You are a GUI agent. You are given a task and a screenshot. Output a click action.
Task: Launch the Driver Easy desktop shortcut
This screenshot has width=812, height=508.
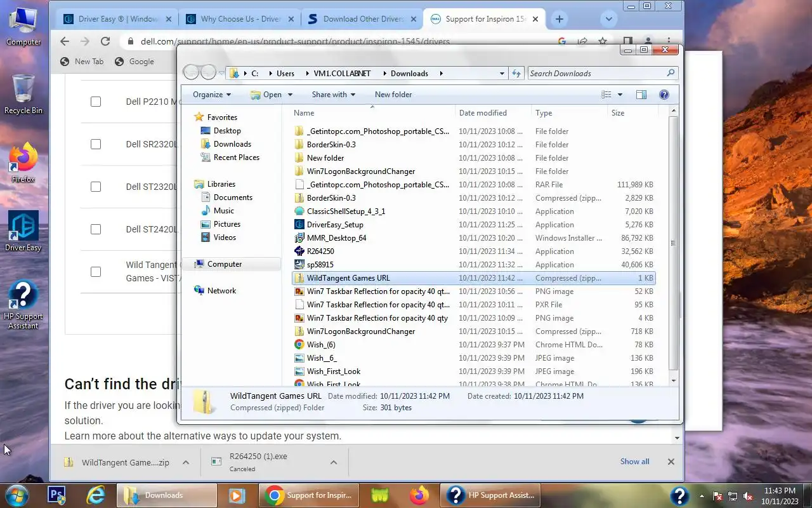(23, 232)
